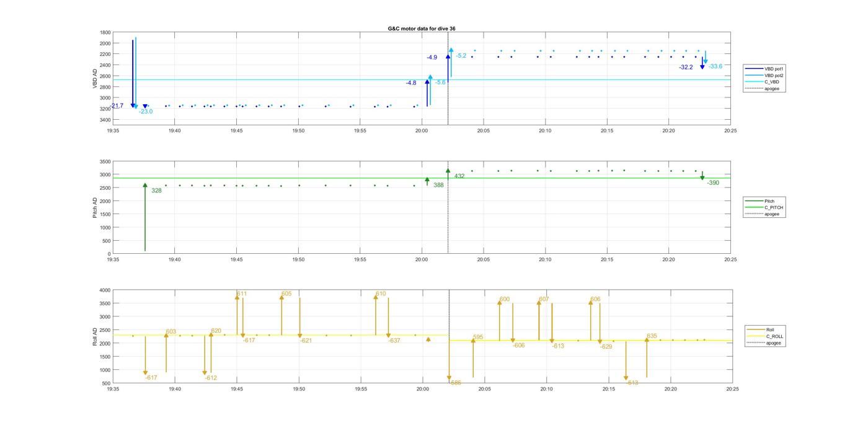Click the '605' roll data label
Screen dimensions: 868x430
tap(286, 293)
